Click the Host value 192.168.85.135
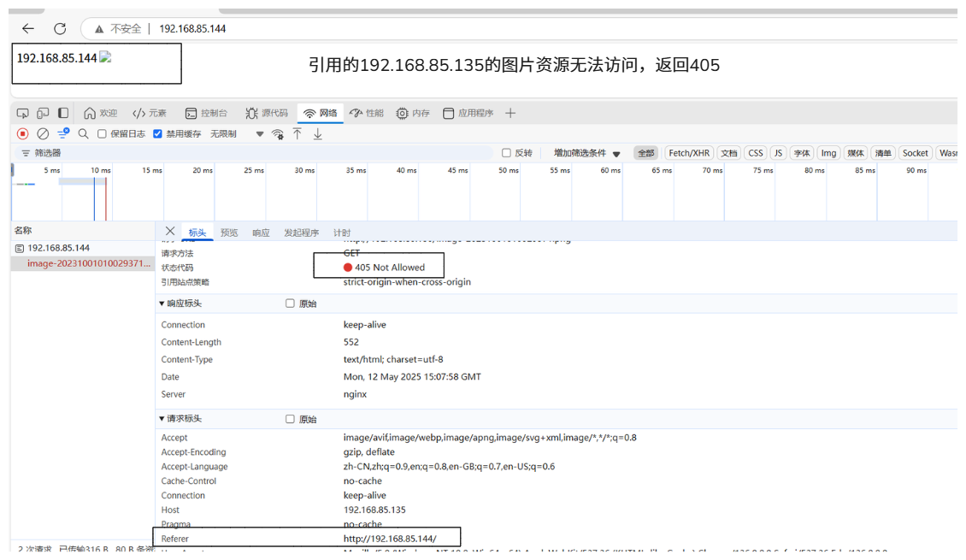966x560 pixels. pos(374,510)
